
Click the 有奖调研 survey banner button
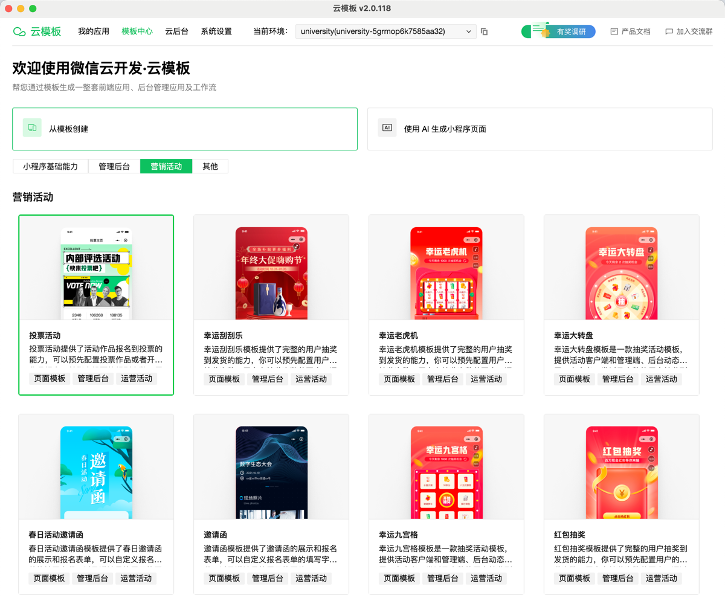tap(558, 31)
